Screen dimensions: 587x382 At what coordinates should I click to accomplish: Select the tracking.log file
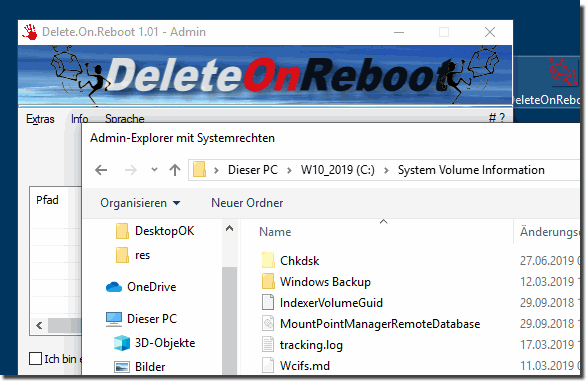pos(311,345)
